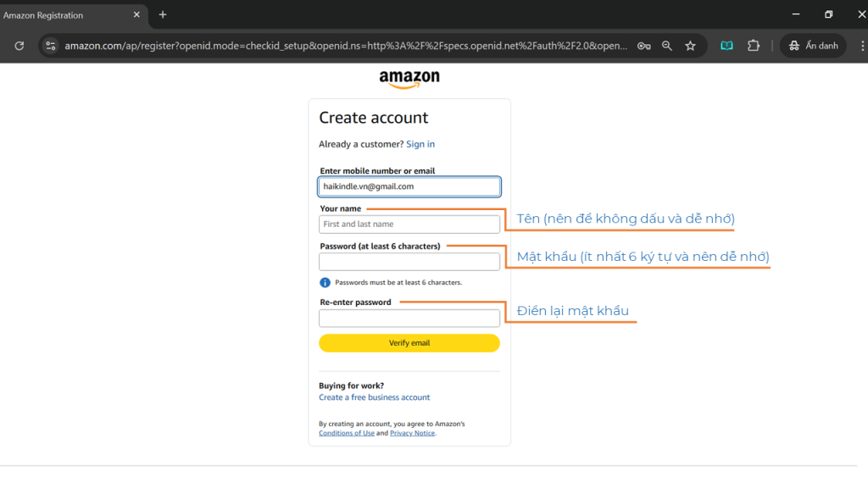Click the Amazon logo
The image size is (868, 488).
[x=409, y=79]
